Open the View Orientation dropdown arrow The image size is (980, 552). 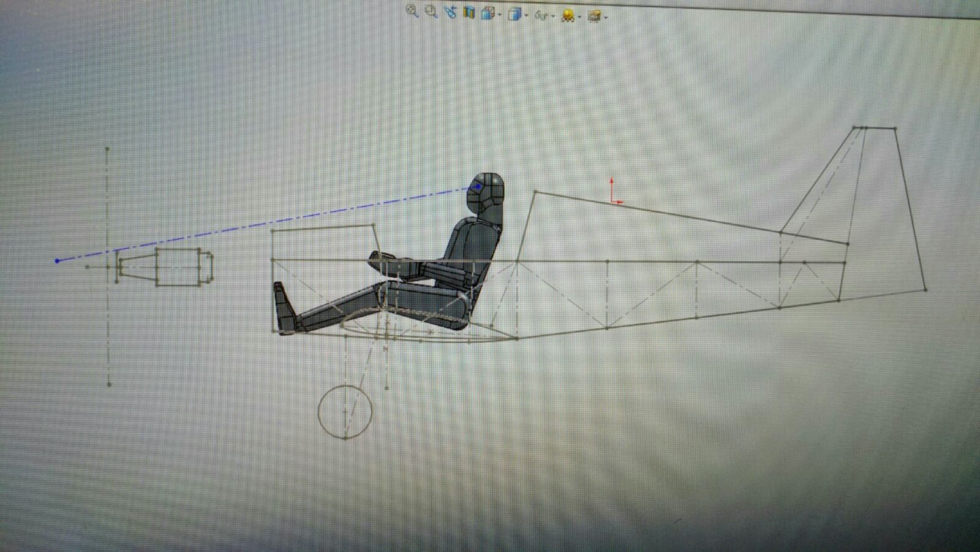[500, 15]
